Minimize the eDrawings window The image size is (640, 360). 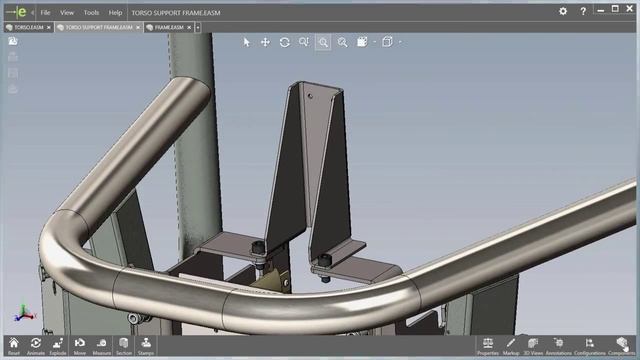pos(600,11)
